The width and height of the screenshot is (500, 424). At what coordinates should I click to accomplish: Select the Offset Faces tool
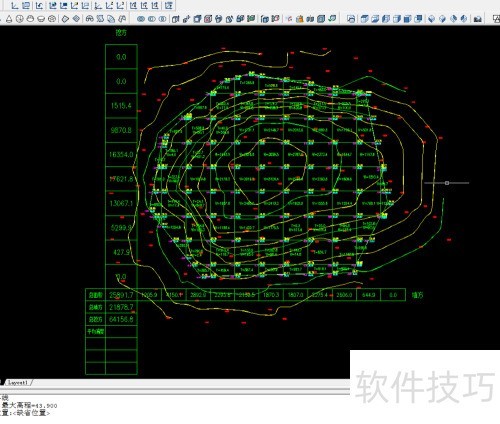click(x=197, y=19)
